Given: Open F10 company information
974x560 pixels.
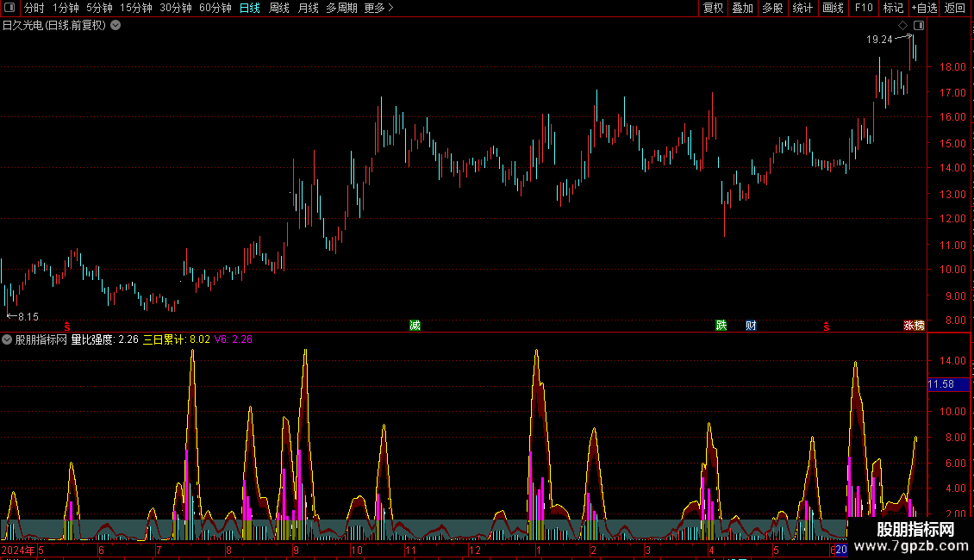Looking at the screenshot, I should (x=864, y=8).
